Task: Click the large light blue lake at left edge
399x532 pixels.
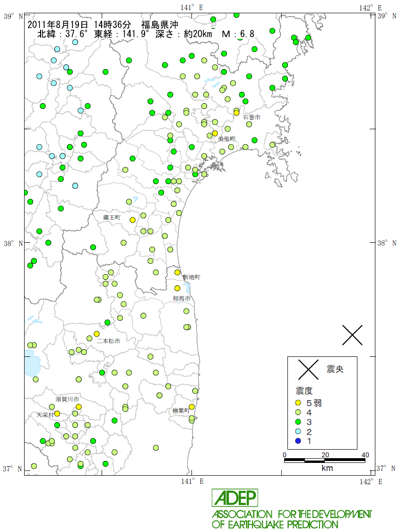Action: [33, 364]
